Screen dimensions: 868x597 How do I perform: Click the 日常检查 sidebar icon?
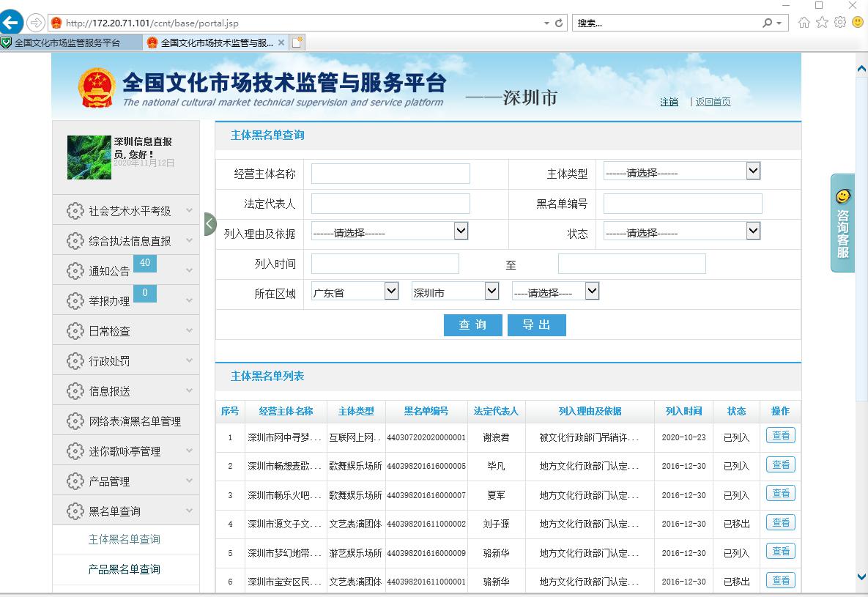click(75, 330)
